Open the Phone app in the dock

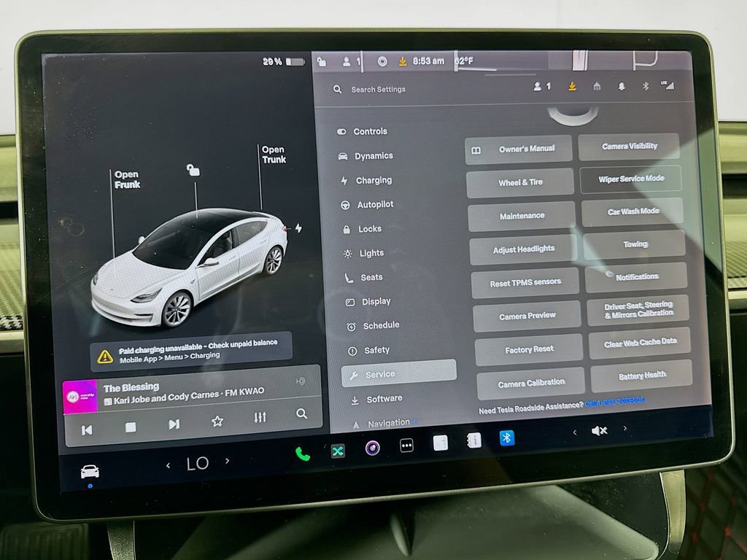(303, 454)
